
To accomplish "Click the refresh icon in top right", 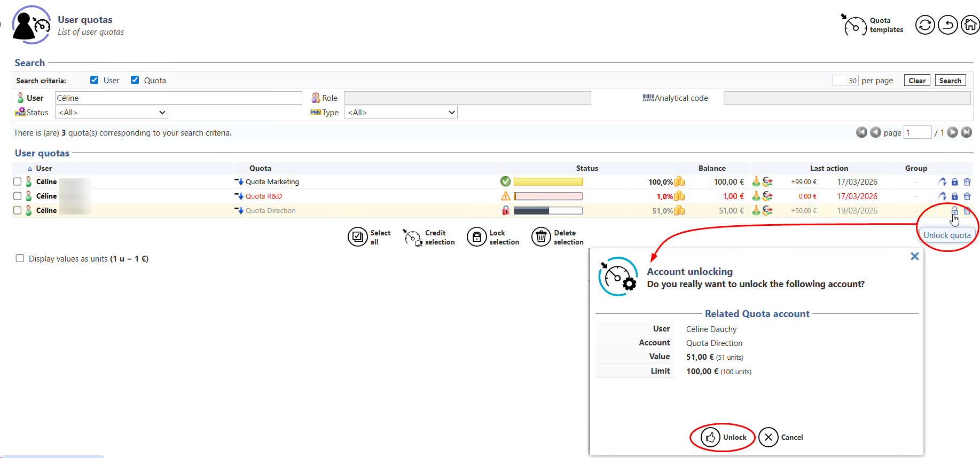I will click(x=925, y=25).
